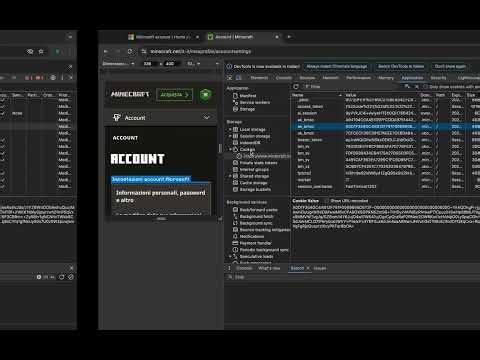The image size is (480, 360).
Task: Open Notifications under Background services
Action: click(252, 236)
